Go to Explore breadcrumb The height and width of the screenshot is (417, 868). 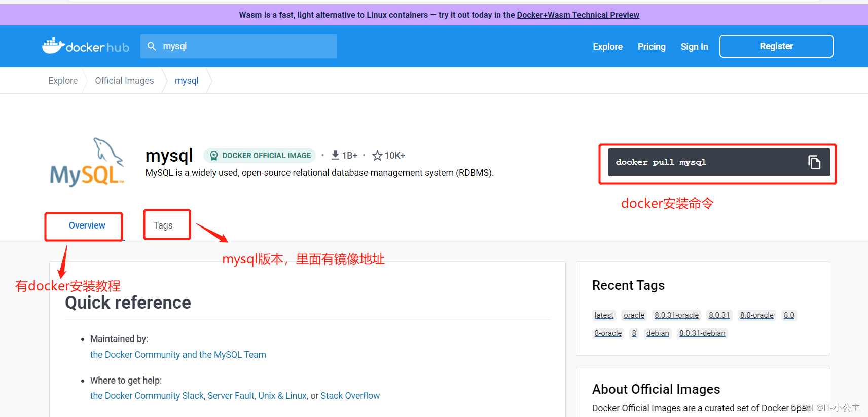[x=63, y=81]
